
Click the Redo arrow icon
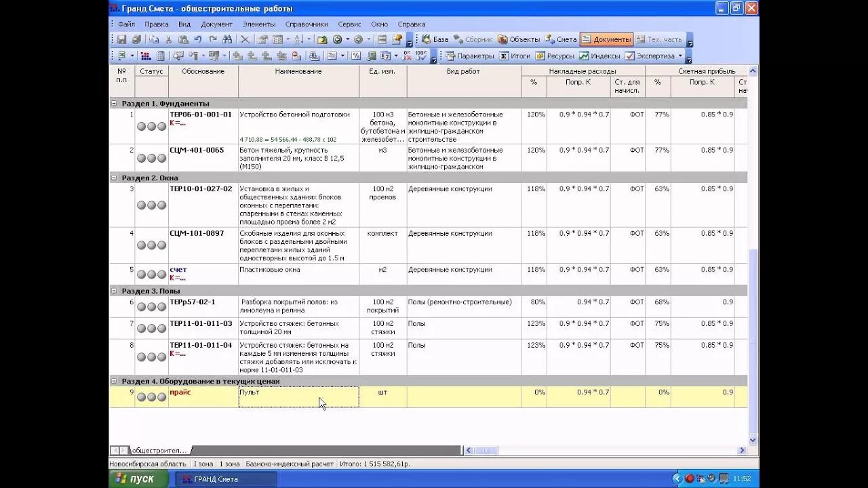[x=213, y=39]
